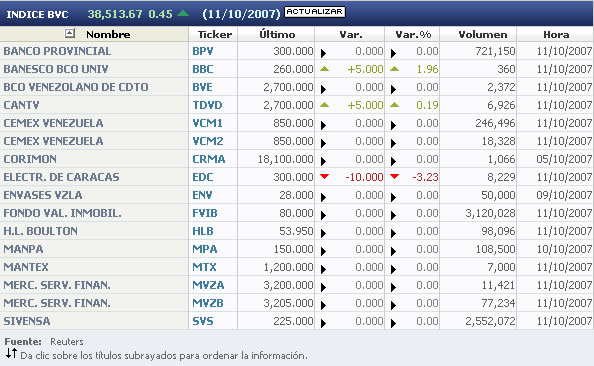The image size is (594, 366).
Task: Select SIVENSA company name
Action: (27, 321)
